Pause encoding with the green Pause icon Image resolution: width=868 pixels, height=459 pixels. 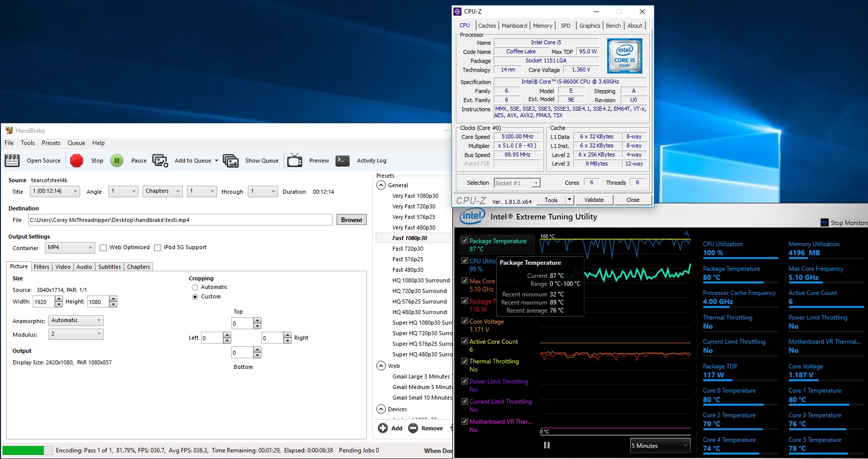117,161
